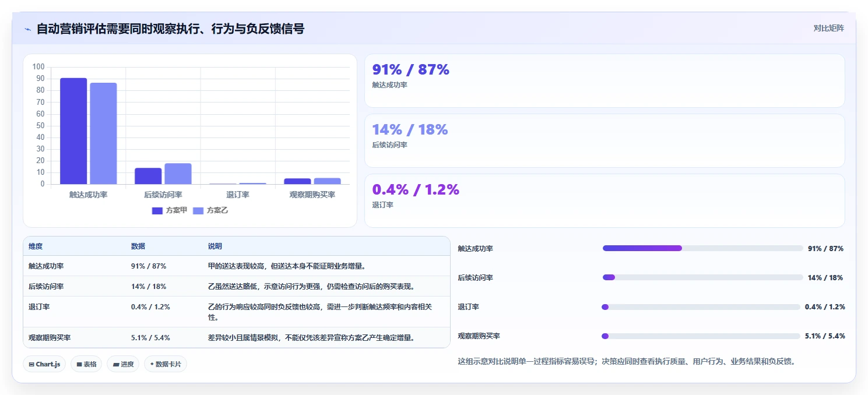The width and height of the screenshot is (868, 395).
Task: Click the 观察期购买率 progress bar
Action: point(701,336)
